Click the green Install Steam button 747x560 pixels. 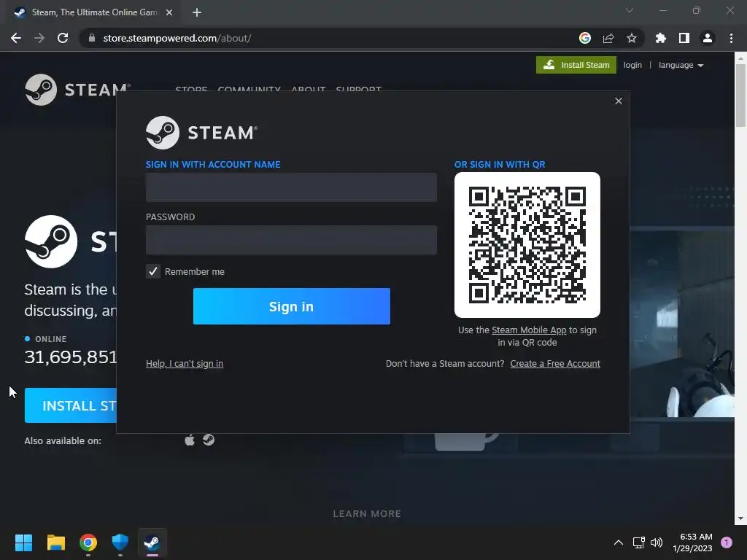click(x=576, y=65)
